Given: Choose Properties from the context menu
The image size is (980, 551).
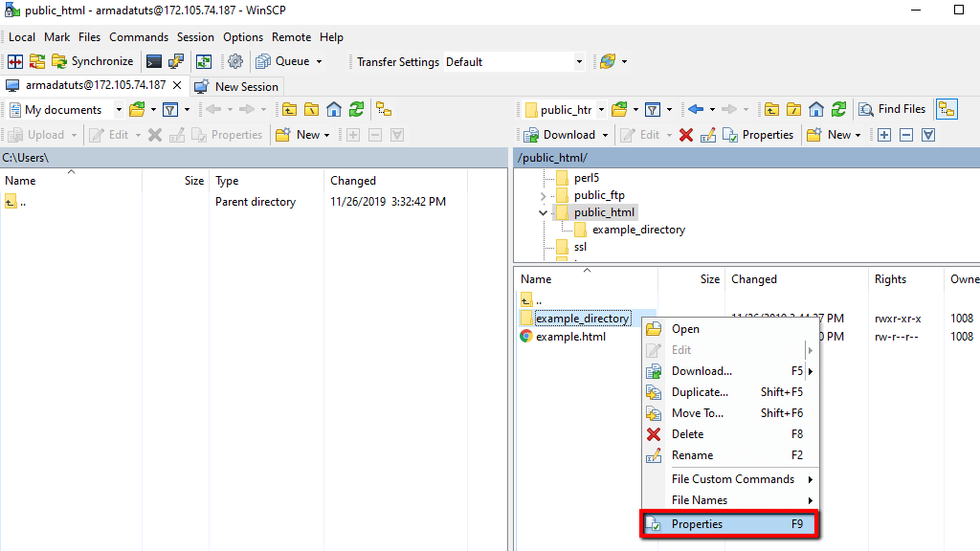Looking at the screenshot, I should 729,524.
